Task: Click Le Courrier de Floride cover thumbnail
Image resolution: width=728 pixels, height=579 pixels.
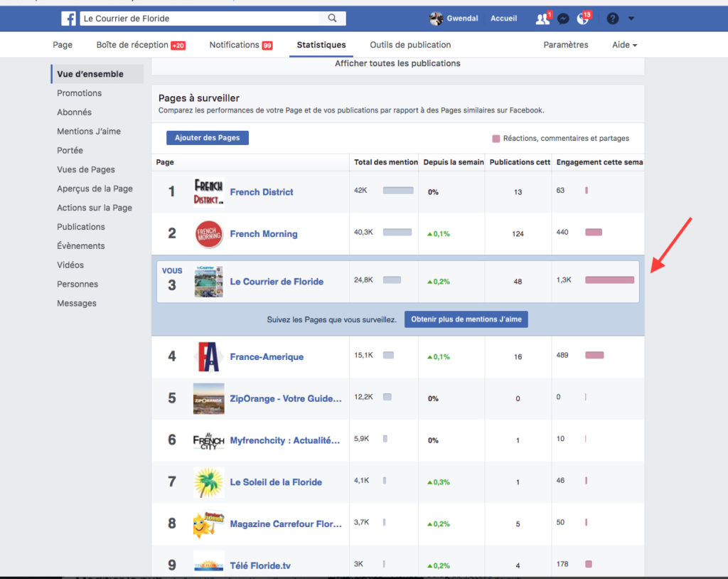Action: click(x=208, y=282)
